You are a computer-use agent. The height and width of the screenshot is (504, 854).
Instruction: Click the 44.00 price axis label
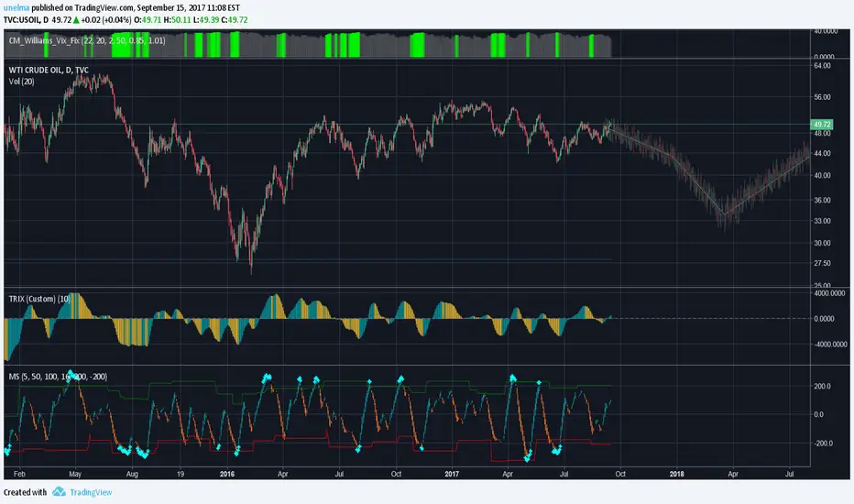pos(823,154)
